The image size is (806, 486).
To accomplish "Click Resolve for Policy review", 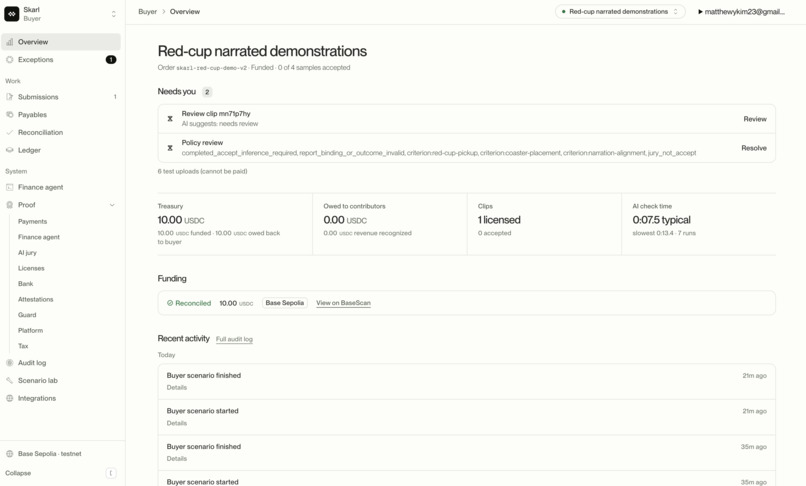I will 754,148.
